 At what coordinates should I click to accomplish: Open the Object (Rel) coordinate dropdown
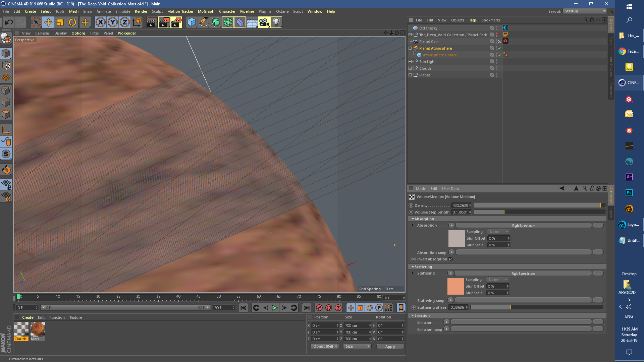tap(325, 346)
